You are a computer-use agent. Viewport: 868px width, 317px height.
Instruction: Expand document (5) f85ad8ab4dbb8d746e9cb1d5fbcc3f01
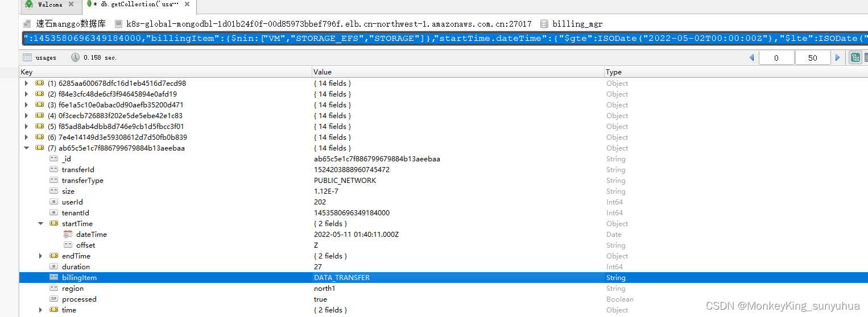pos(26,126)
